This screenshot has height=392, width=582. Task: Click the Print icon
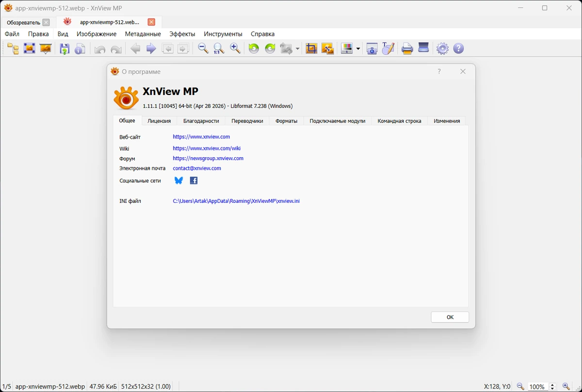(407, 49)
